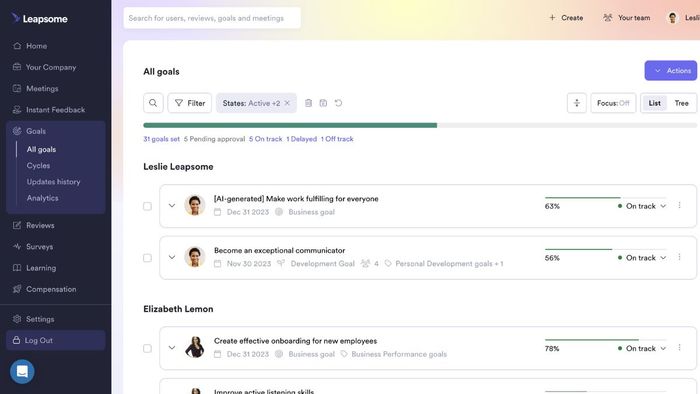Viewport: 700px width, 394px height.
Task: Select Goals in the sidebar
Action: pos(29,131)
